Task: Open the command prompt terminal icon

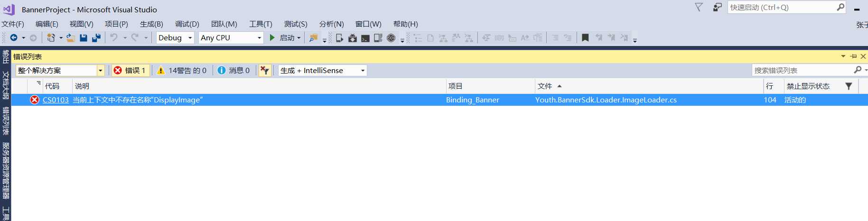Action: click(365, 38)
